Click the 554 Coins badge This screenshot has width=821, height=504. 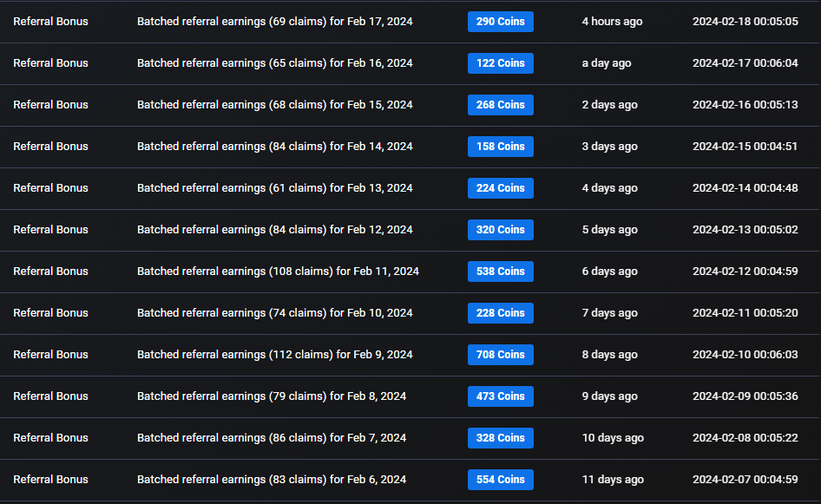tap(501, 480)
